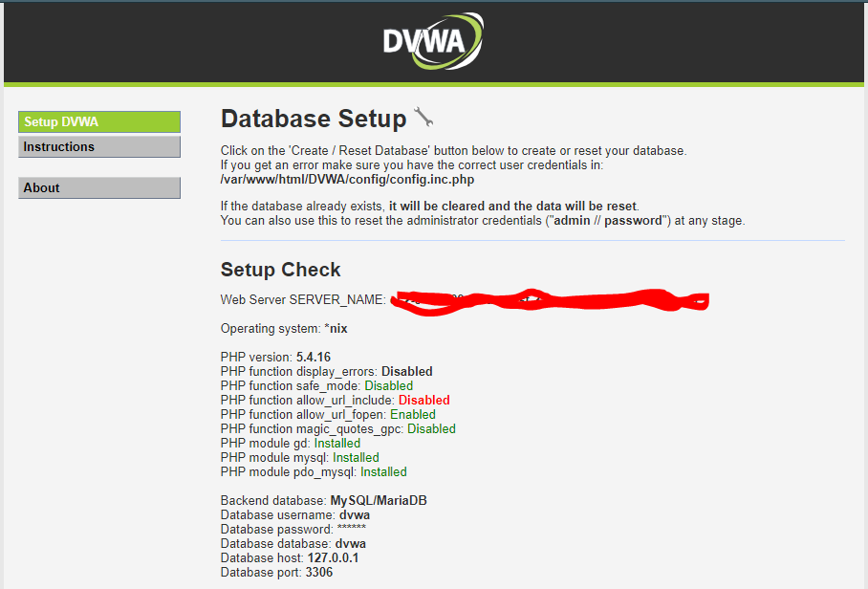Open the Setup DVWA menu item
The width and height of the screenshot is (868, 589).
coord(99,121)
